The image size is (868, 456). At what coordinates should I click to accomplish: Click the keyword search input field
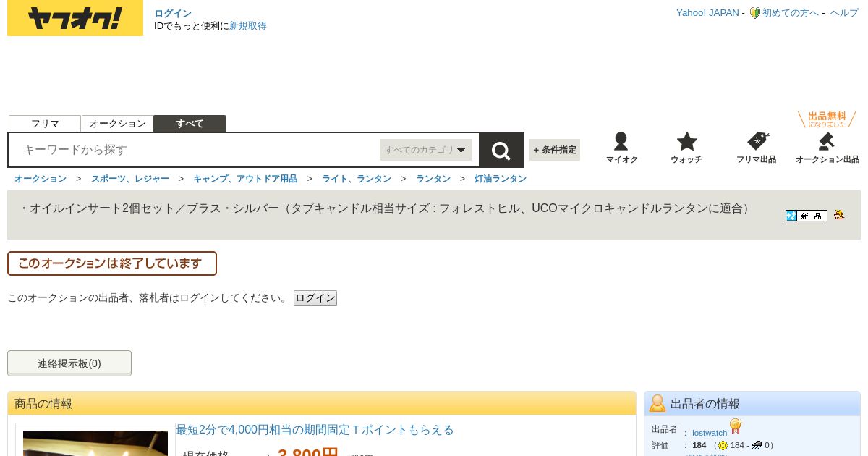[x=195, y=150]
